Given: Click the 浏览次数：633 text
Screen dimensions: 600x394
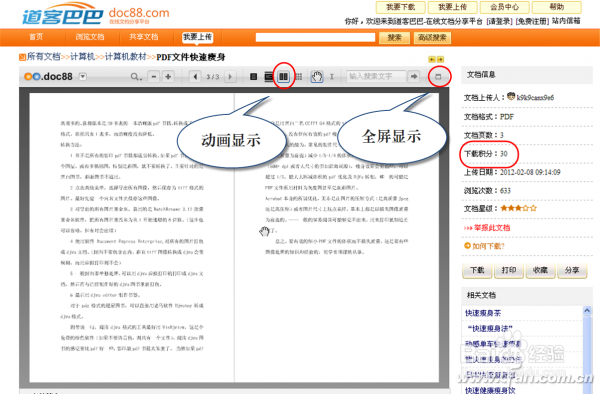Looking at the screenshot, I should tap(487, 190).
